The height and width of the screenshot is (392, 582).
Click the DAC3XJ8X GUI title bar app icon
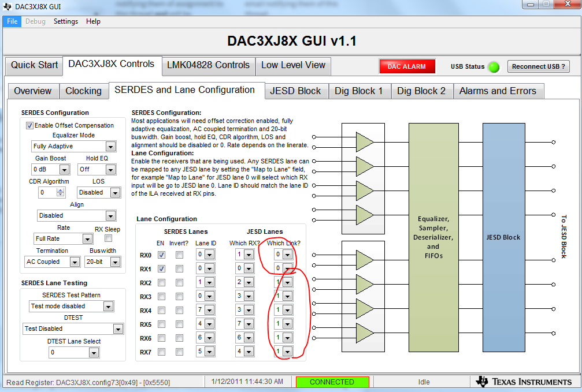7,7
